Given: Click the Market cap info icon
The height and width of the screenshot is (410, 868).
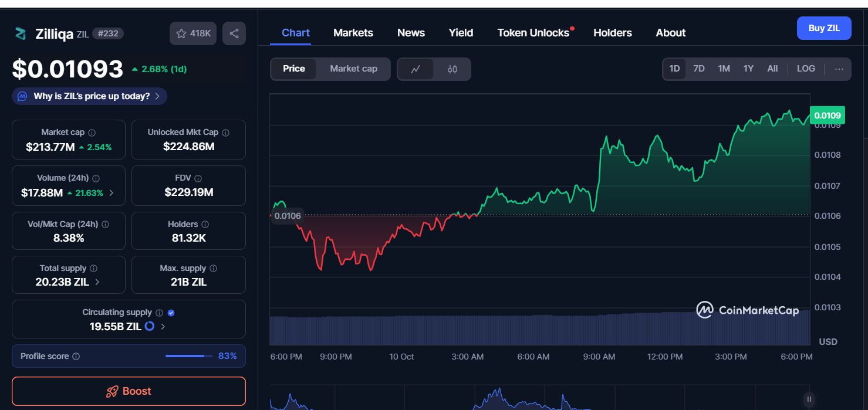Looking at the screenshot, I should (x=92, y=133).
